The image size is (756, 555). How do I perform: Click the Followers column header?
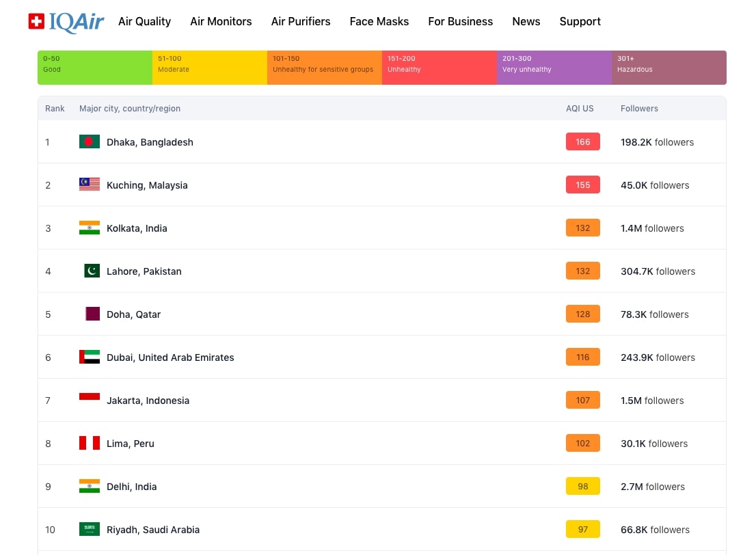coord(639,109)
